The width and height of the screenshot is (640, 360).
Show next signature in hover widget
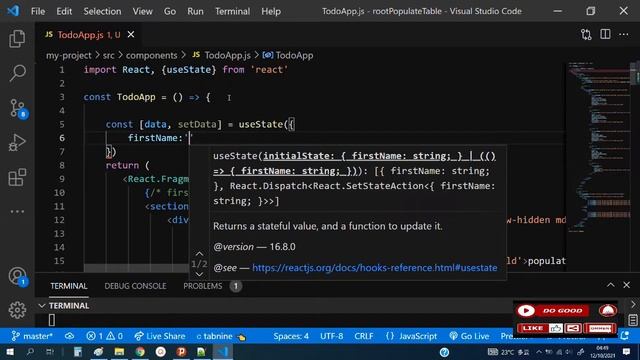pos(199,274)
